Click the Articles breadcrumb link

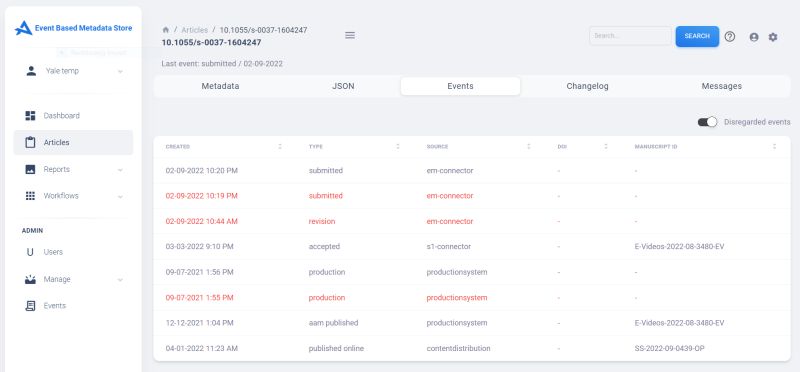tap(194, 30)
